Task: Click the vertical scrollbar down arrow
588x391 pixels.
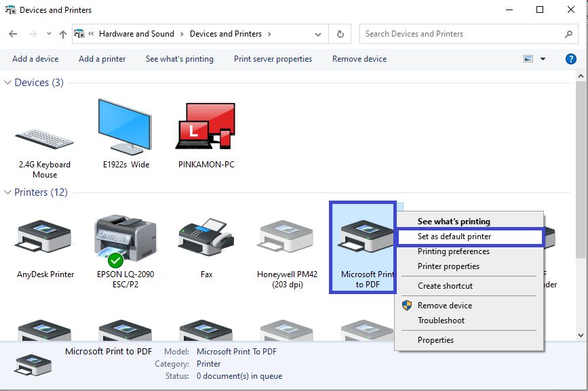Action: pyautogui.click(x=581, y=335)
